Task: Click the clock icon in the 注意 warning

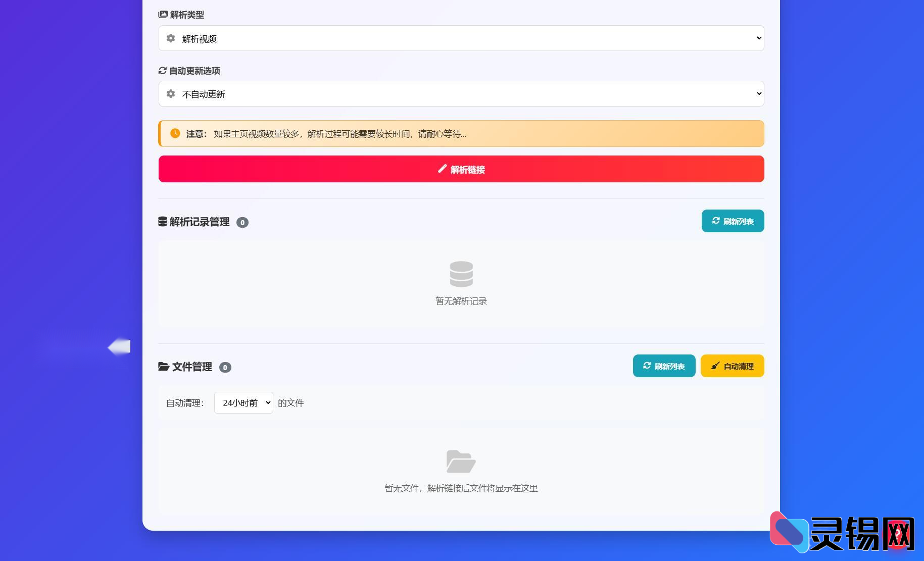Action: coord(174,133)
